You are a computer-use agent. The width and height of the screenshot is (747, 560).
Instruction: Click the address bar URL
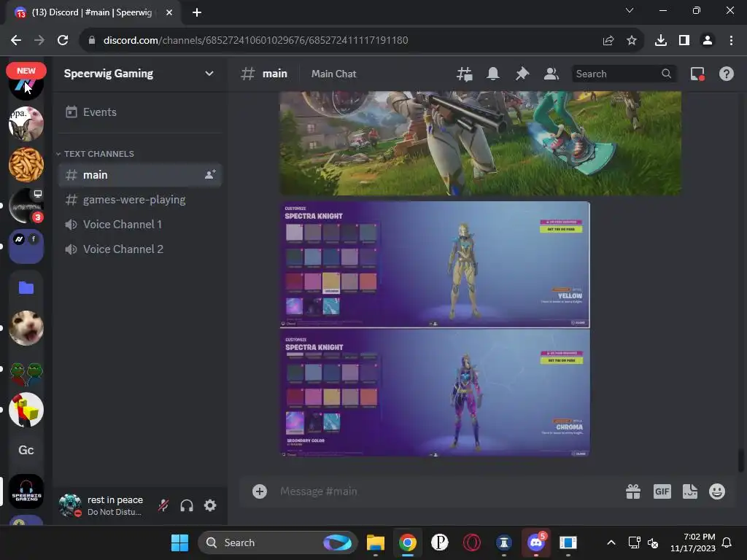[x=255, y=41]
